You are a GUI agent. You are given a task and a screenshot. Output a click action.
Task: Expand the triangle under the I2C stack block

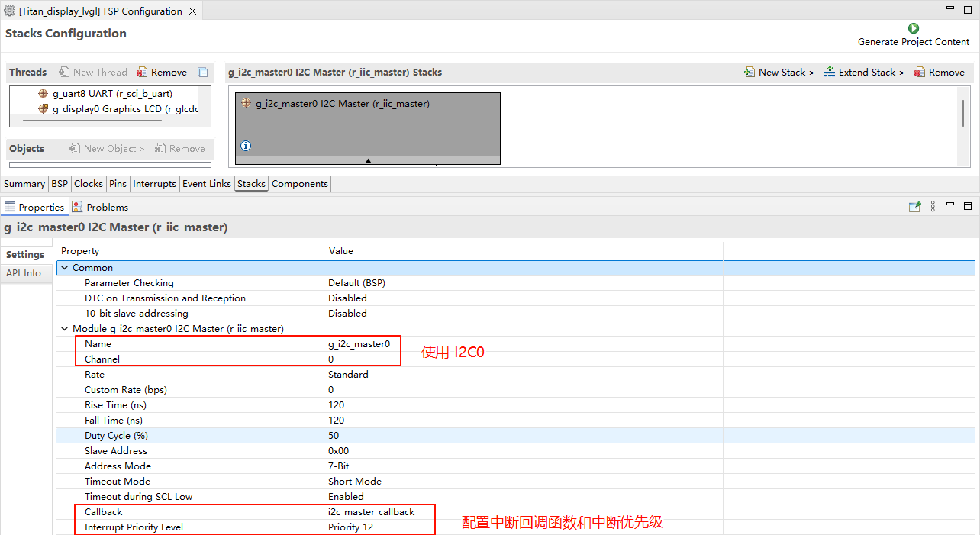(x=368, y=160)
